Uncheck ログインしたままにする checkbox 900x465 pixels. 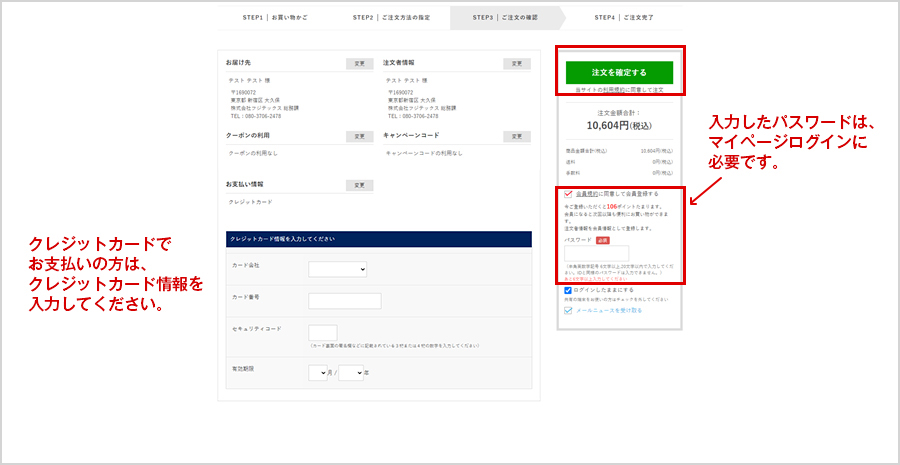(x=569, y=290)
